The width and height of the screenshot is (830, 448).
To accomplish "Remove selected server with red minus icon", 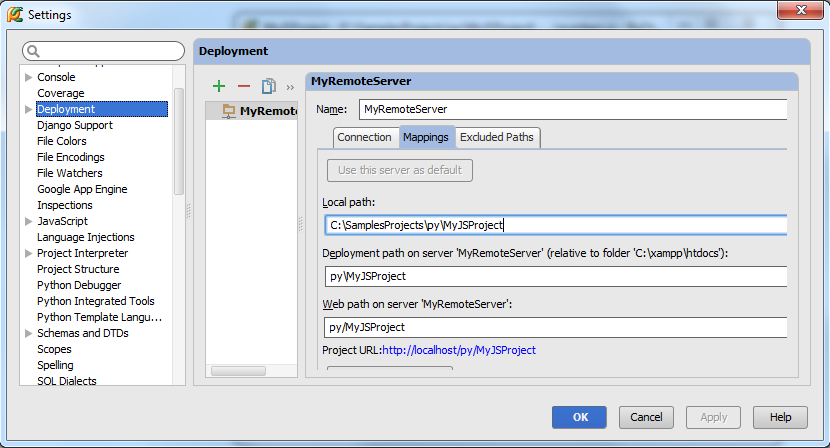I will pyautogui.click(x=243, y=86).
